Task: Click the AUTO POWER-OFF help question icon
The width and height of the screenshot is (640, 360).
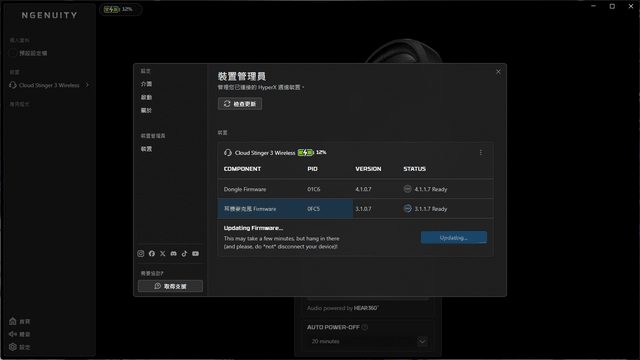Action: pyautogui.click(x=365, y=327)
